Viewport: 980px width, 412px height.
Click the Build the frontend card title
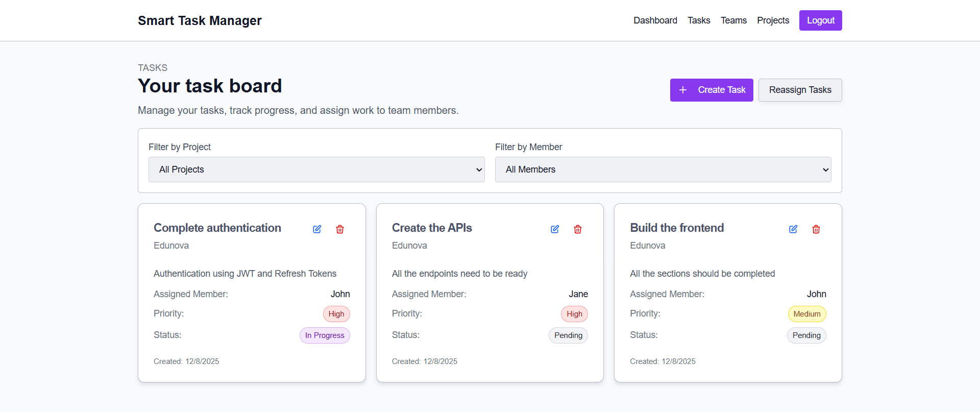[677, 228]
